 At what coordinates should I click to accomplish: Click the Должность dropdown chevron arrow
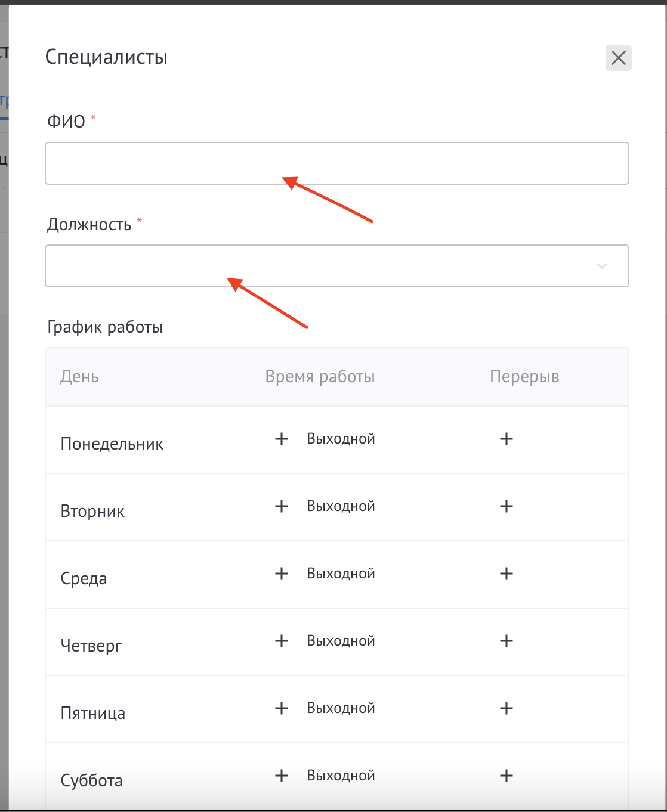pyautogui.click(x=602, y=266)
